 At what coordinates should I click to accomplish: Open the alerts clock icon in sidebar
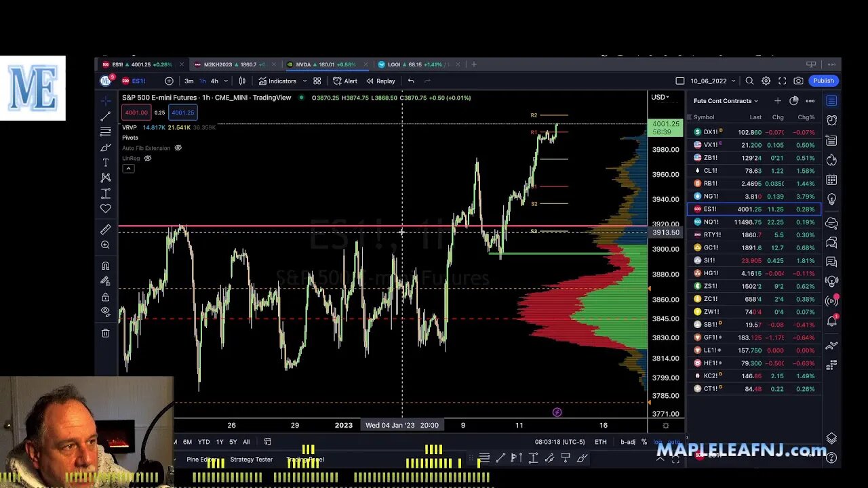point(831,121)
